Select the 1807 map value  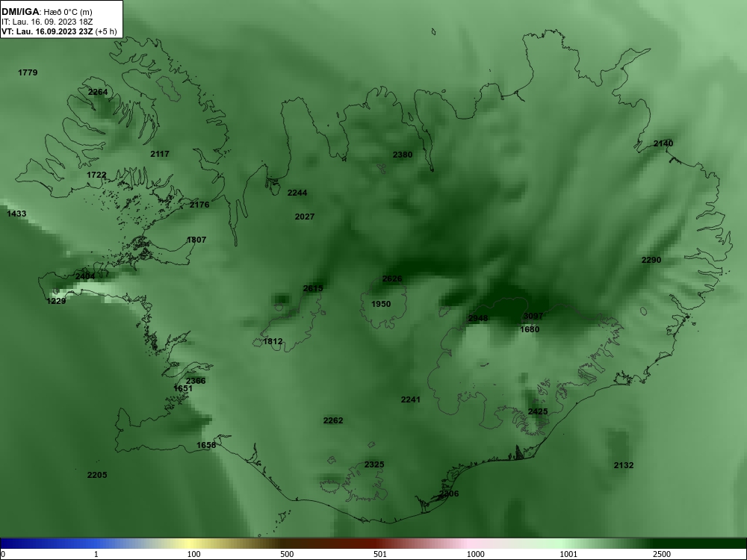coord(196,240)
